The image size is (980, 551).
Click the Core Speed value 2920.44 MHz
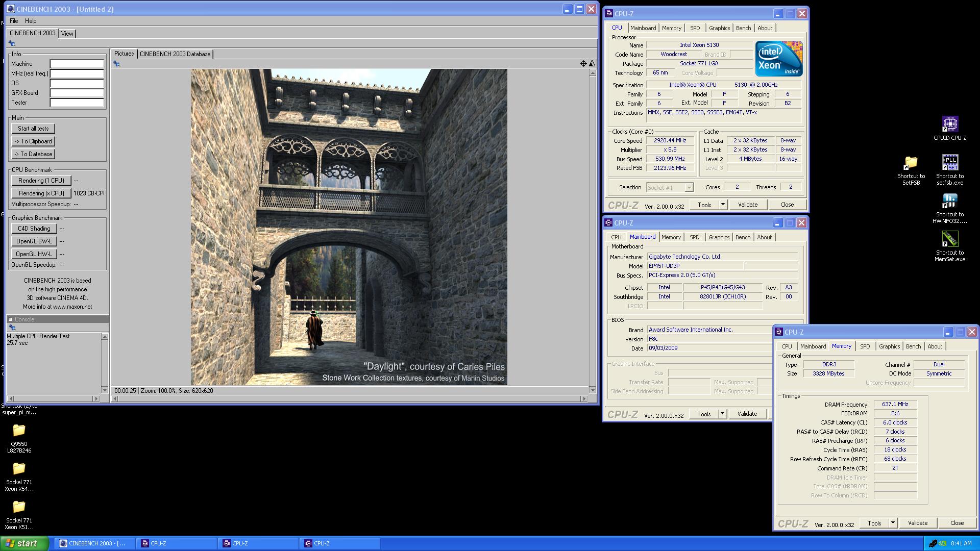pyautogui.click(x=670, y=141)
